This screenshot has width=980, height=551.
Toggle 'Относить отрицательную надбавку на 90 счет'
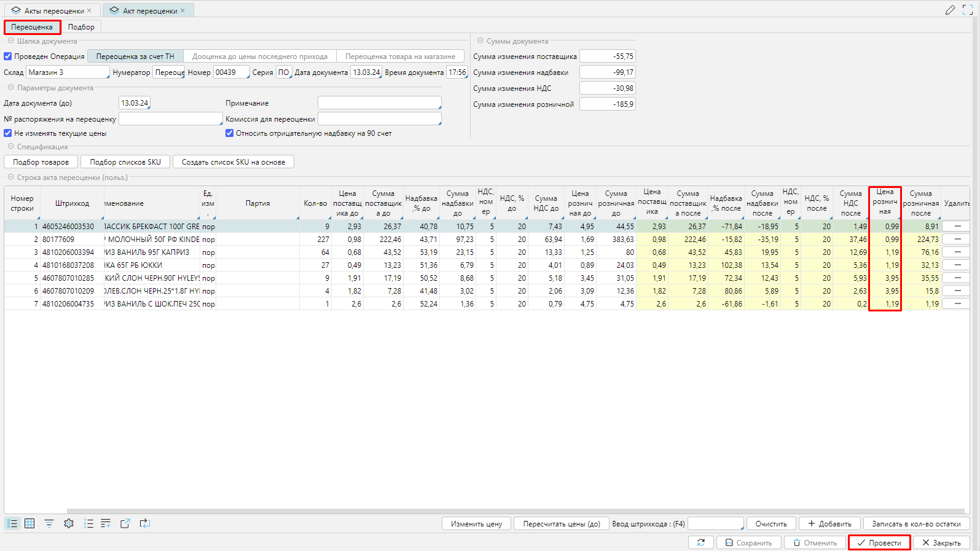[229, 133]
